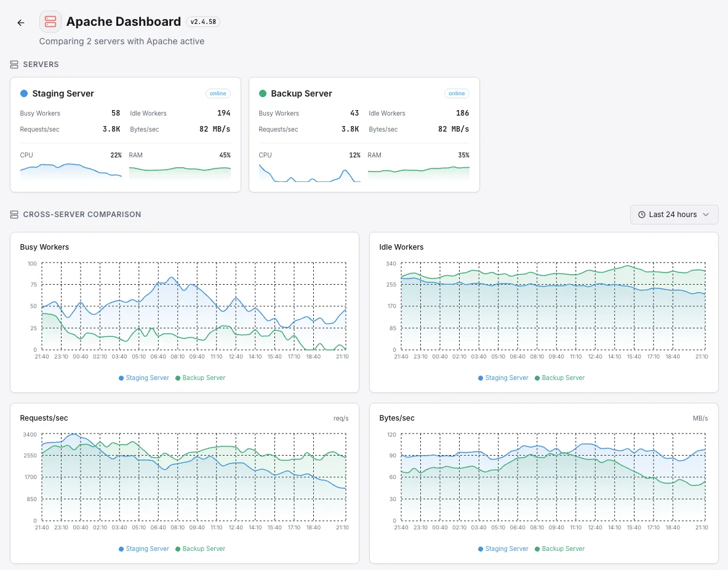Toggle Backup Server in Idle Workers legend
Screen dimensions: 728x570
point(559,378)
